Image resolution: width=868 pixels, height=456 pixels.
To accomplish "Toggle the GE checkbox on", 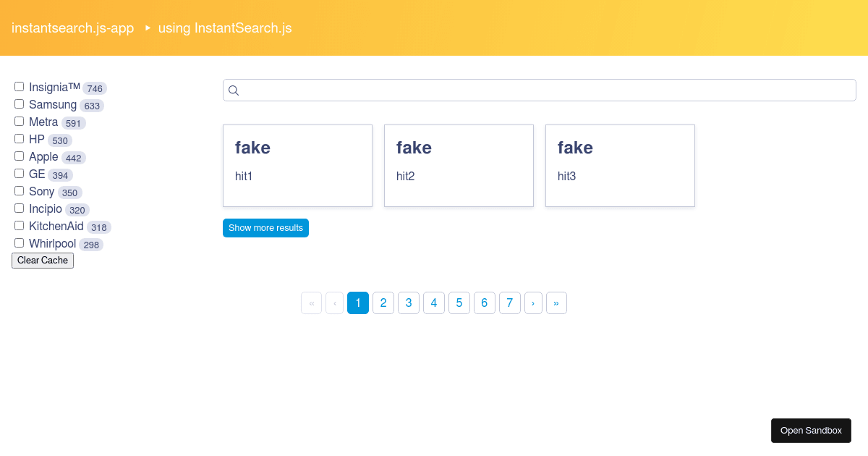I will [x=19, y=173].
